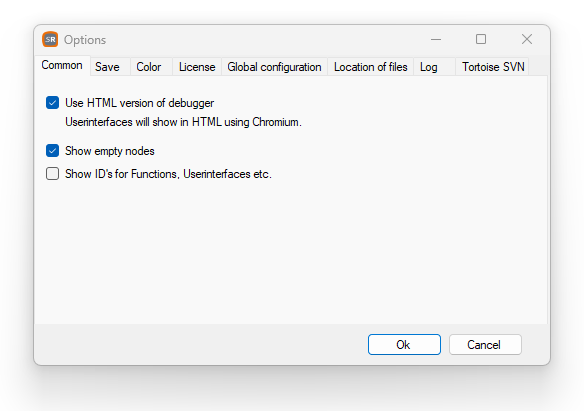Click the Options title bar text
The width and height of the screenshot is (584, 411).
coord(85,40)
